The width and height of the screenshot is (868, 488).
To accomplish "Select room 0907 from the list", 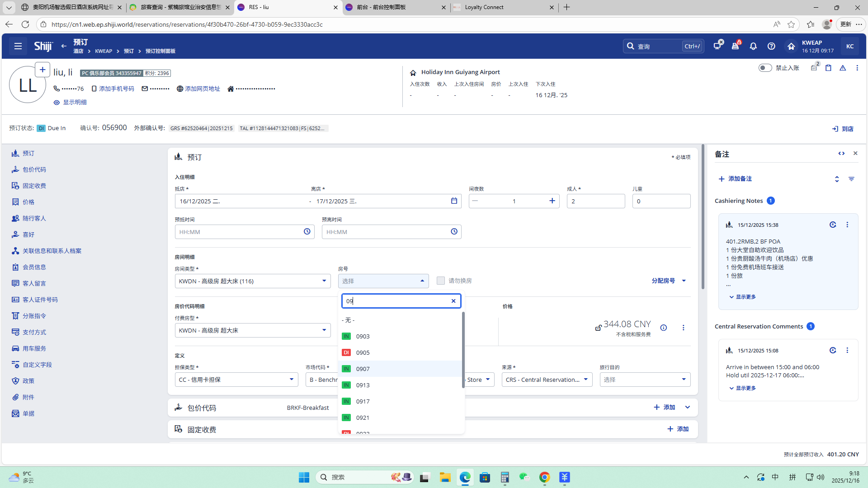I will (363, 369).
